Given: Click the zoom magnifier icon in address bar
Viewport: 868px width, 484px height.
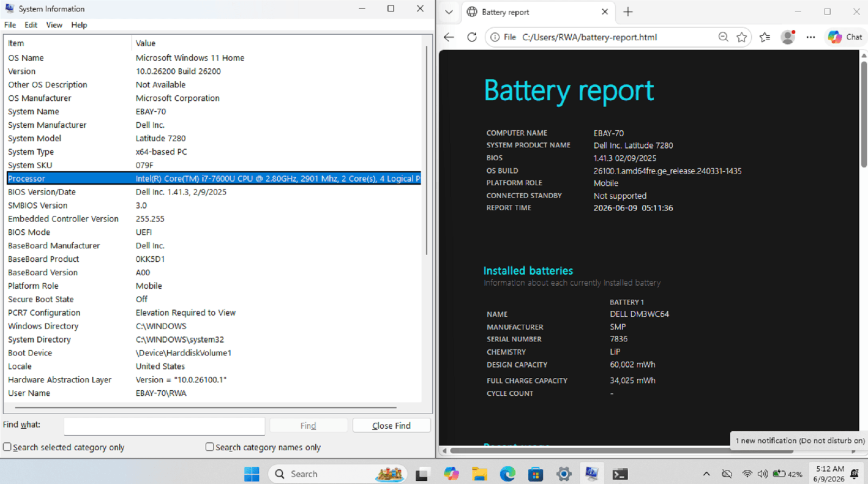Looking at the screenshot, I should [x=723, y=37].
